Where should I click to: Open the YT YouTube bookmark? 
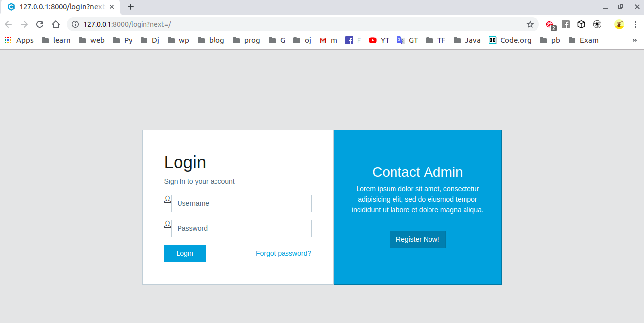(379, 40)
